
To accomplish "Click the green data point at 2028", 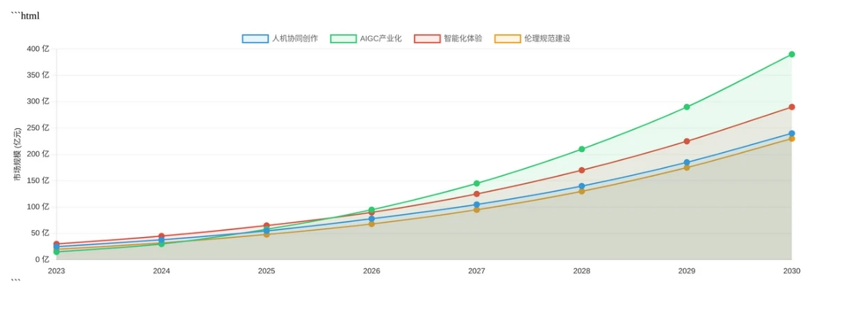I will click(581, 149).
